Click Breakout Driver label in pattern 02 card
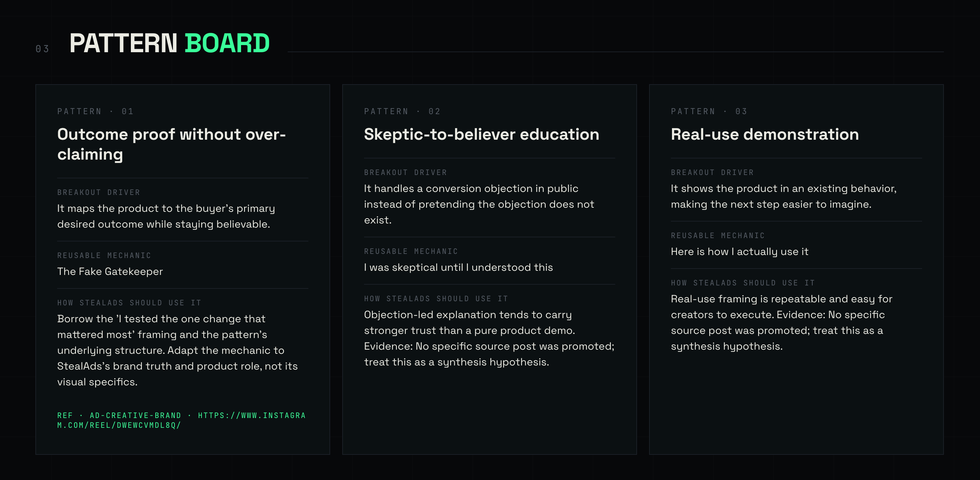The width and height of the screenshot is (980, 480). [405, 172]
